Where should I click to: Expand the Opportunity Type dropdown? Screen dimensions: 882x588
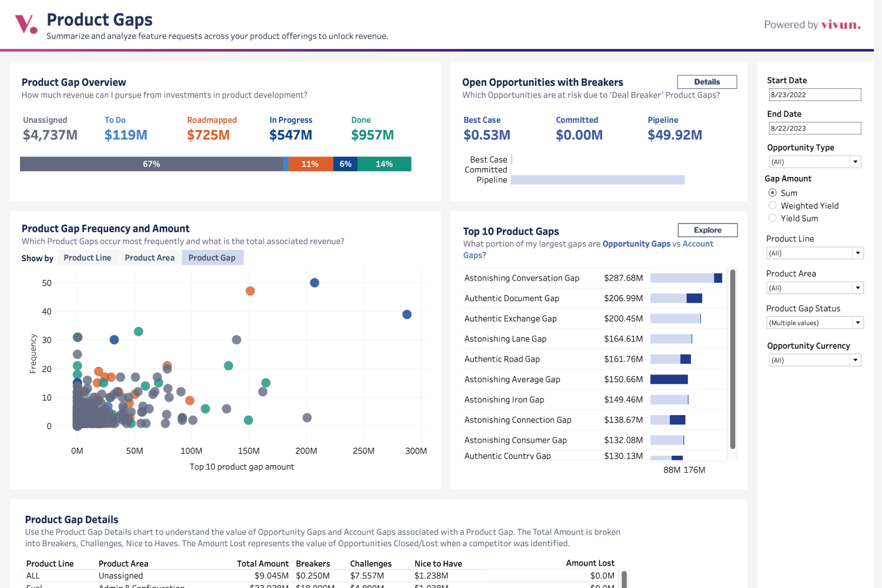815,162
